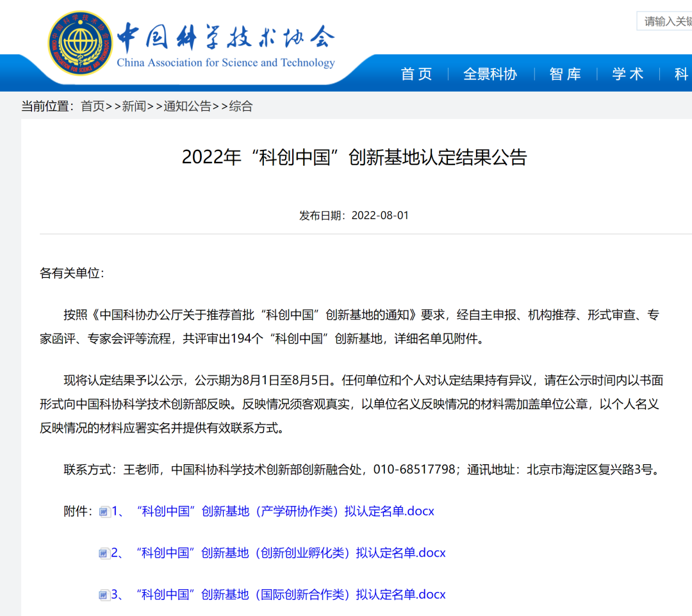The height and width of the screenshot is (616, 692).
Task: Go to 首页 in the breadcrumb
Action: click(x=93, y=106)
